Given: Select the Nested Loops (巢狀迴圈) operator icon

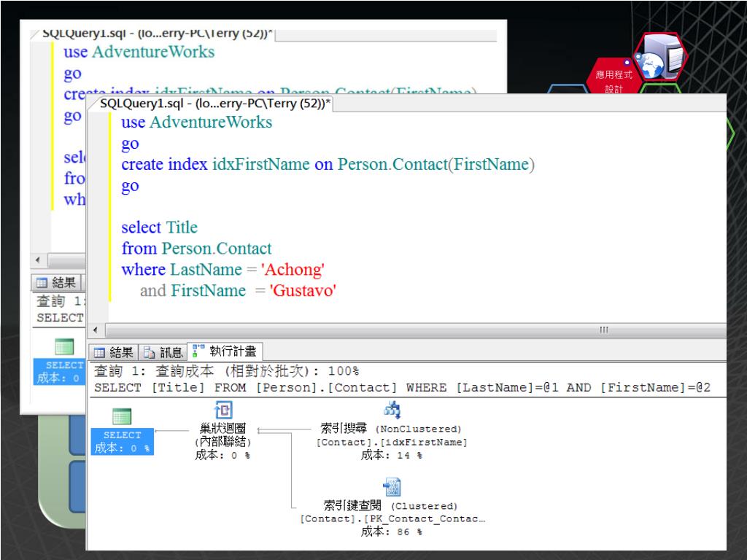Looking at the screenshot, I should tap(223, 410).
